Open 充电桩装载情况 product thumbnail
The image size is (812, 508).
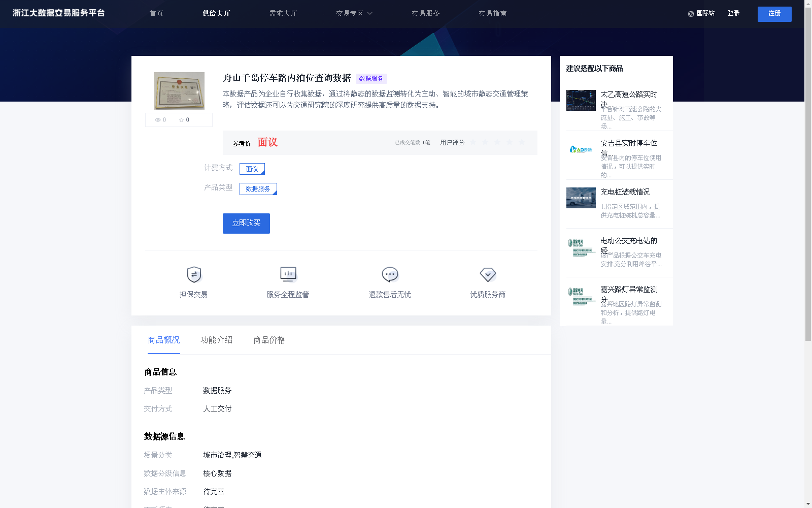(581, 198)
